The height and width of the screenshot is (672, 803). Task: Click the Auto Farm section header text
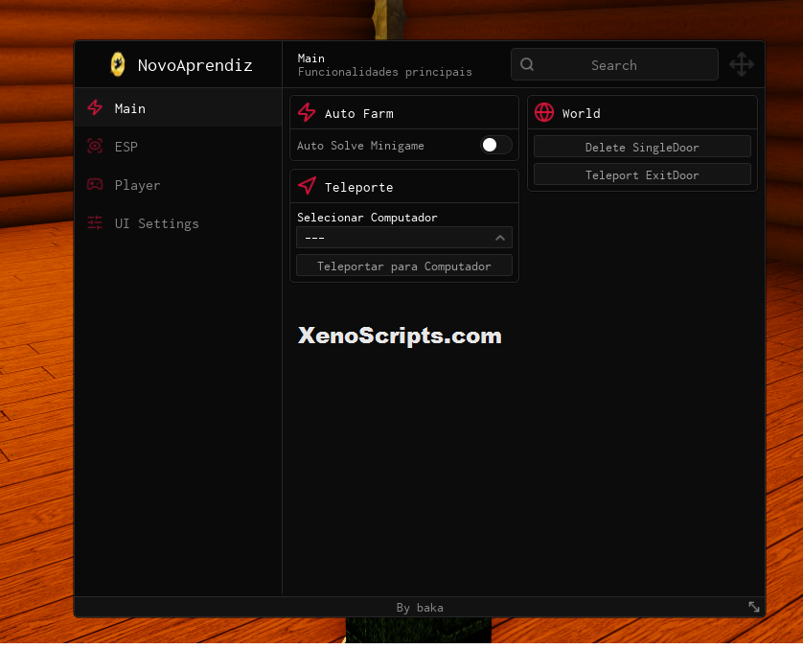[x=359, y=113]
